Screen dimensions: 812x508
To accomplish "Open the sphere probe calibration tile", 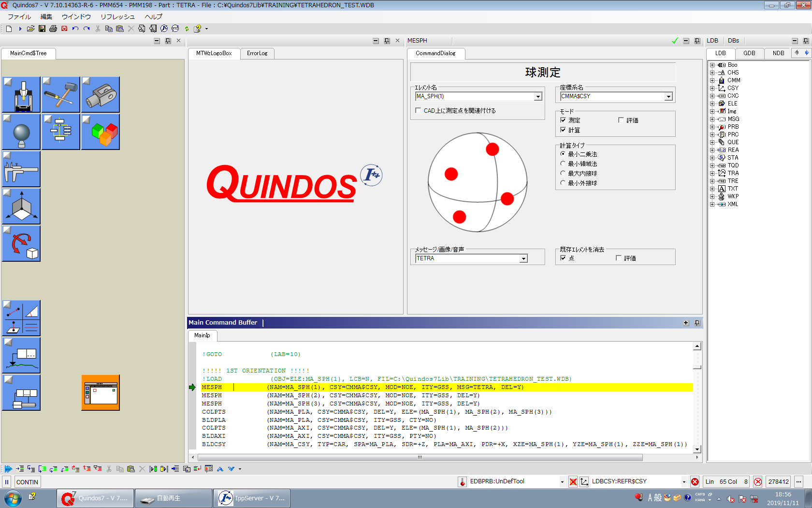I will (x=21, y=132).
